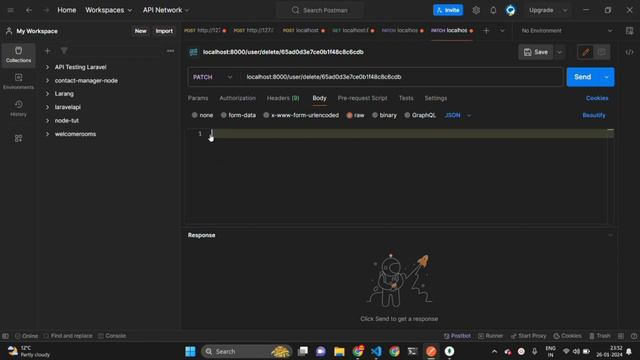The width and height of the screenshot is (640, 360).
Task: Open the Save dropdown arrow
Action: coord(560,52)
